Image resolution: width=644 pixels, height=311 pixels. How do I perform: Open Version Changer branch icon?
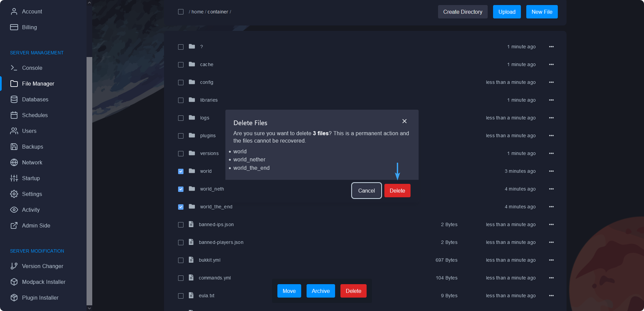click(x=14, y=266)
